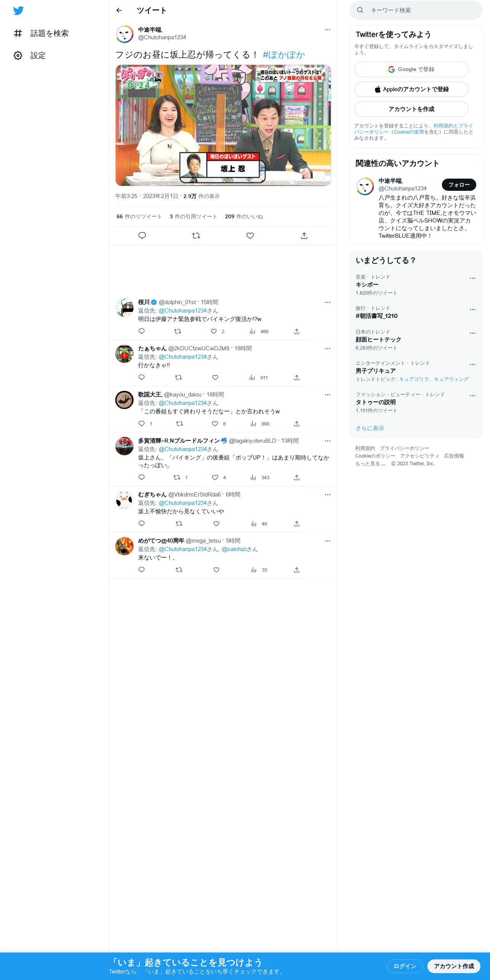Screen dimensions: 490x980
Task: Like 桜川's reply tweet
Action: (214, 331)
